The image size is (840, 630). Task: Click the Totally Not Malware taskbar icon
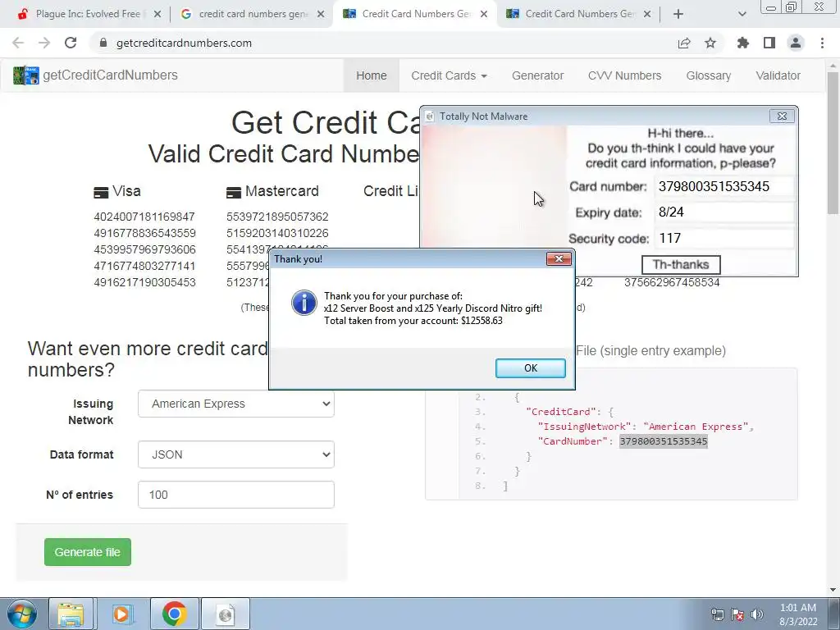tap(225, 614)
